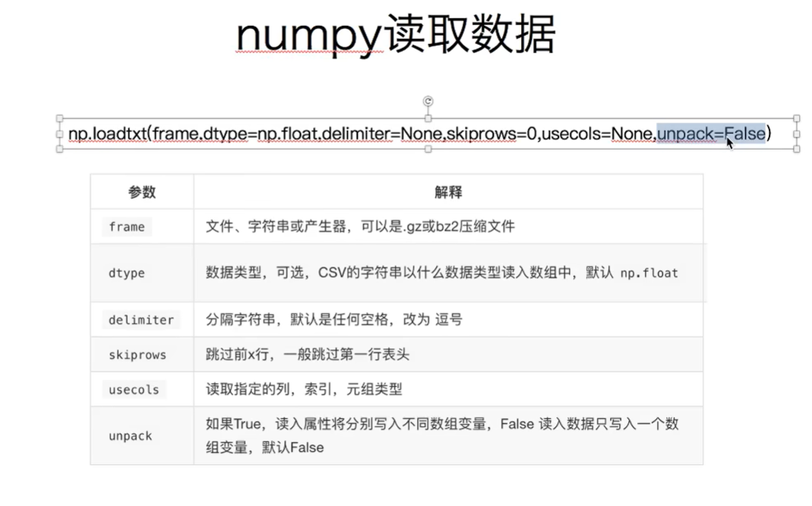Click the description starting "数据类型，可选"
Image resolution: width=812 pixels, height=506 pixels.
448,273
